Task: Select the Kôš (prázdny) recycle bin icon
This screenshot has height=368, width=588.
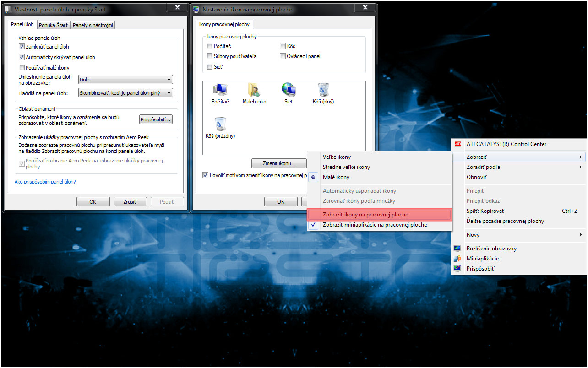Action: (x=220, y=124)
